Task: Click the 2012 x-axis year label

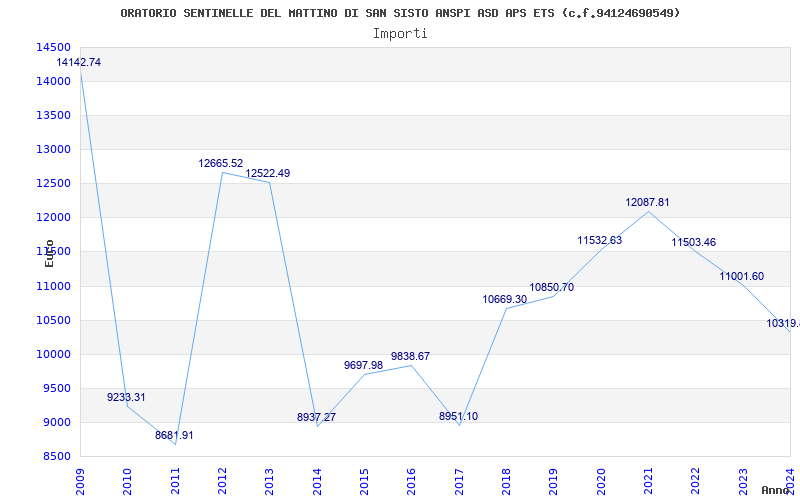Action: (x=222, y=481)
